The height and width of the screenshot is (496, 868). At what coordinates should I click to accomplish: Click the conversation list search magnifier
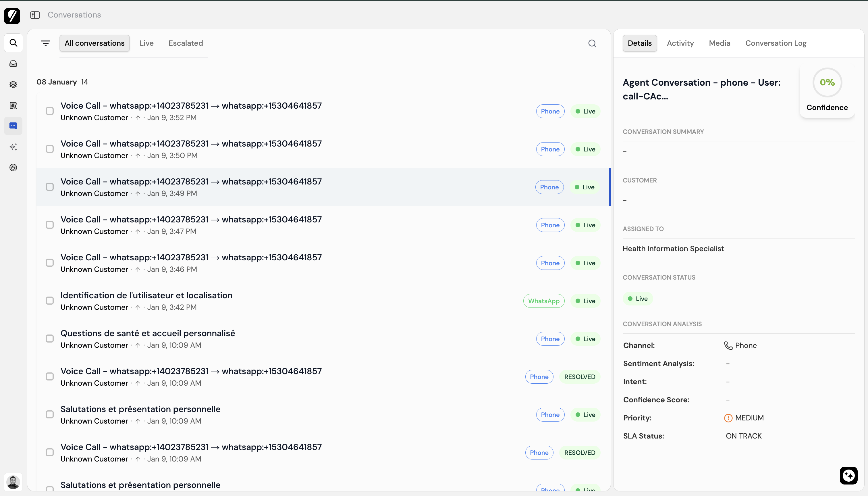coord(592,43)
